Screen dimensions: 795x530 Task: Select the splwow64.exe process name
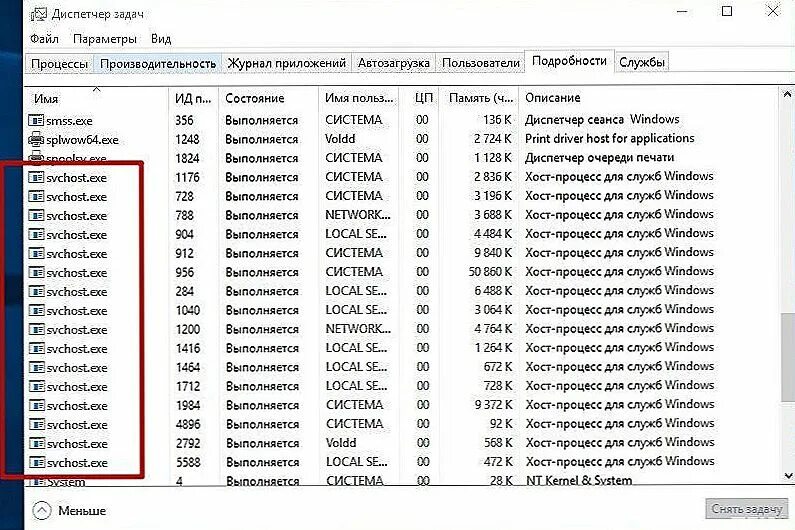[82, 140]
